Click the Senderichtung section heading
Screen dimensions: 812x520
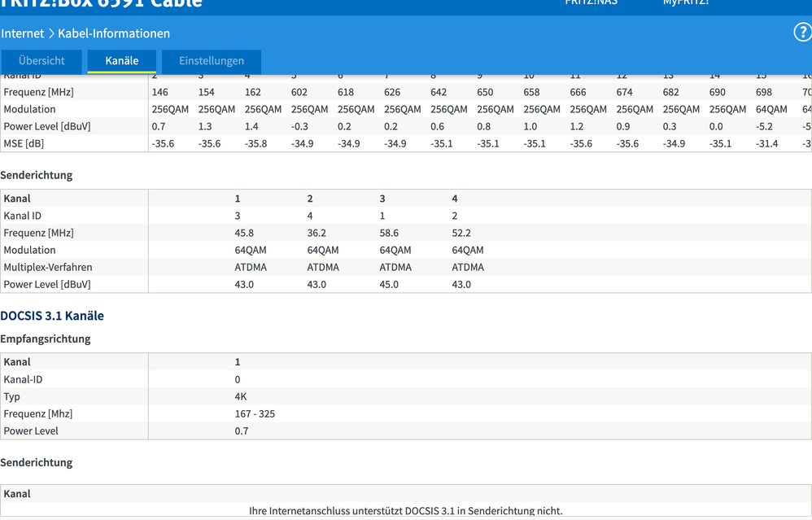point(37,175)
